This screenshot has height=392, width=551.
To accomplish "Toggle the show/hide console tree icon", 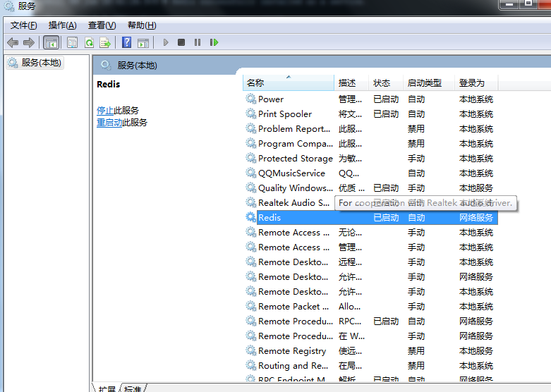I will coord(51,43).
